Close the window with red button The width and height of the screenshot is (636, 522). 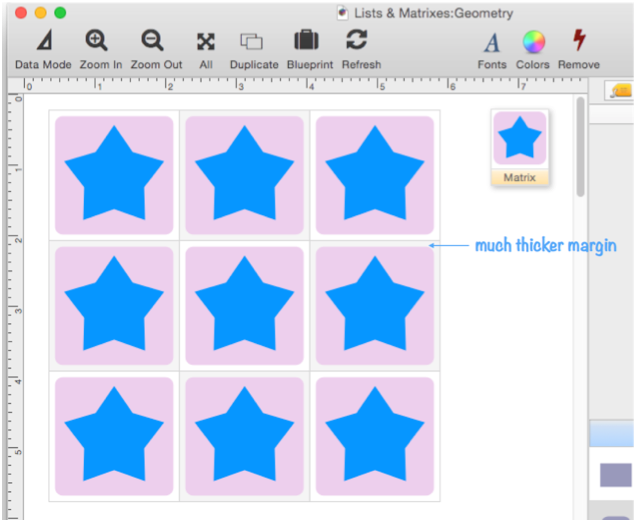pyautogui.click(x=21, y=13)
